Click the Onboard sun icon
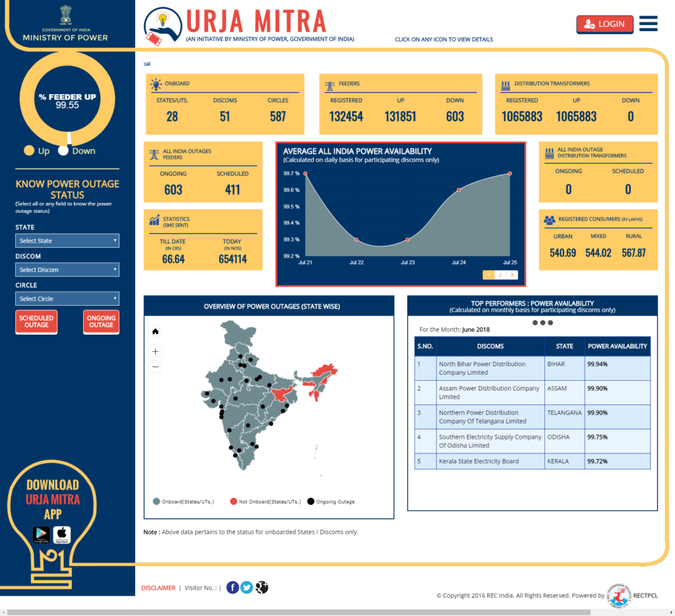The image size is (675, 616). (x=155, y=84)
